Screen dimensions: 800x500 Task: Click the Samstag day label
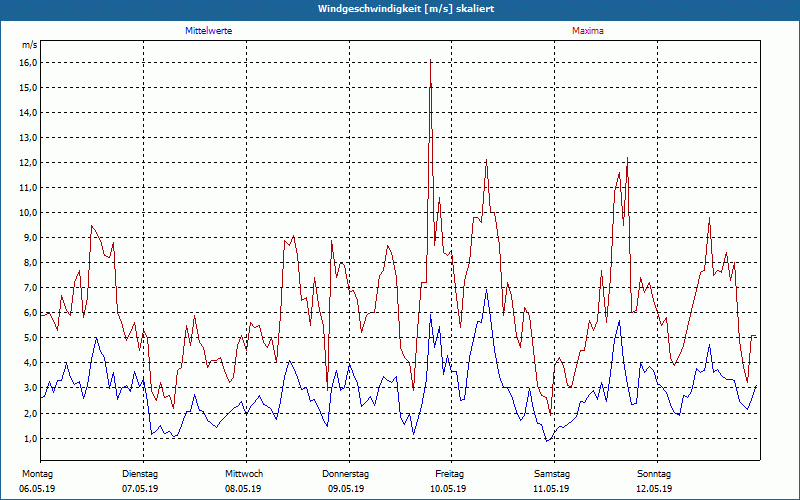(552, 474)
